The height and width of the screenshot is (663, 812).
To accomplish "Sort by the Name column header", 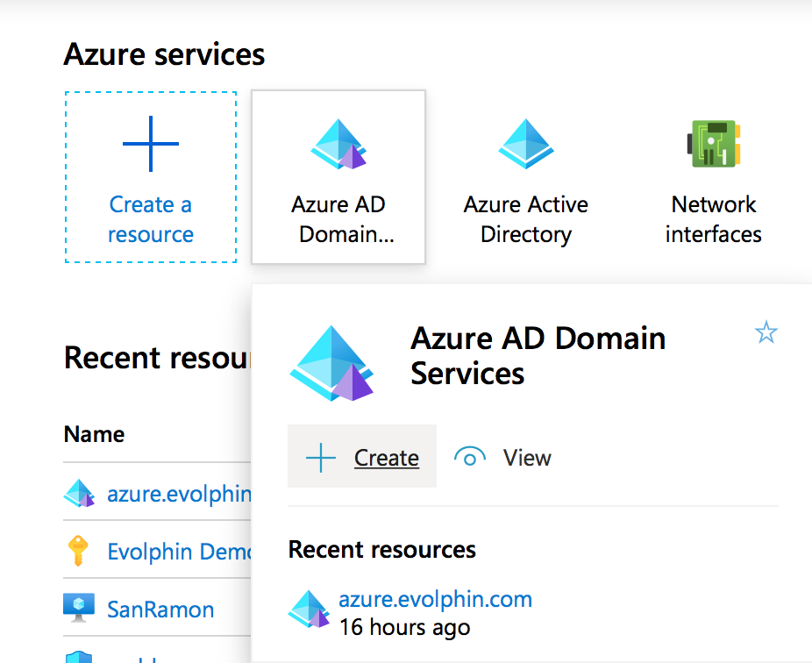I will (94, 434).
